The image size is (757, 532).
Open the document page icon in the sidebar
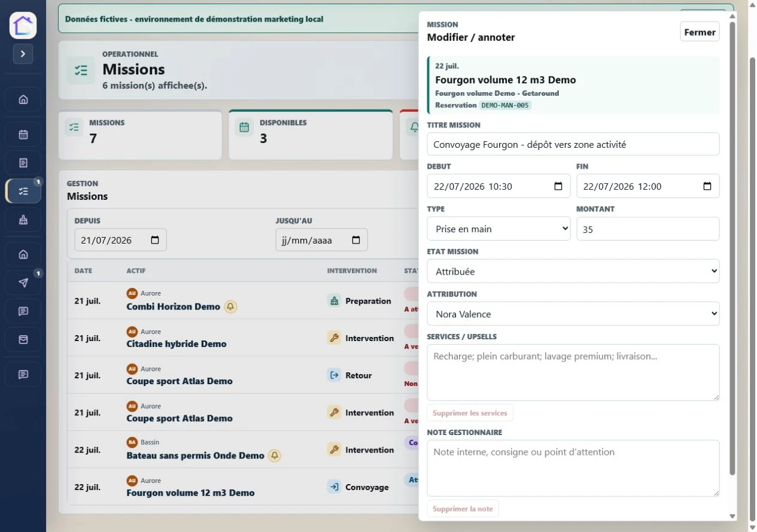tap(23, 163)
